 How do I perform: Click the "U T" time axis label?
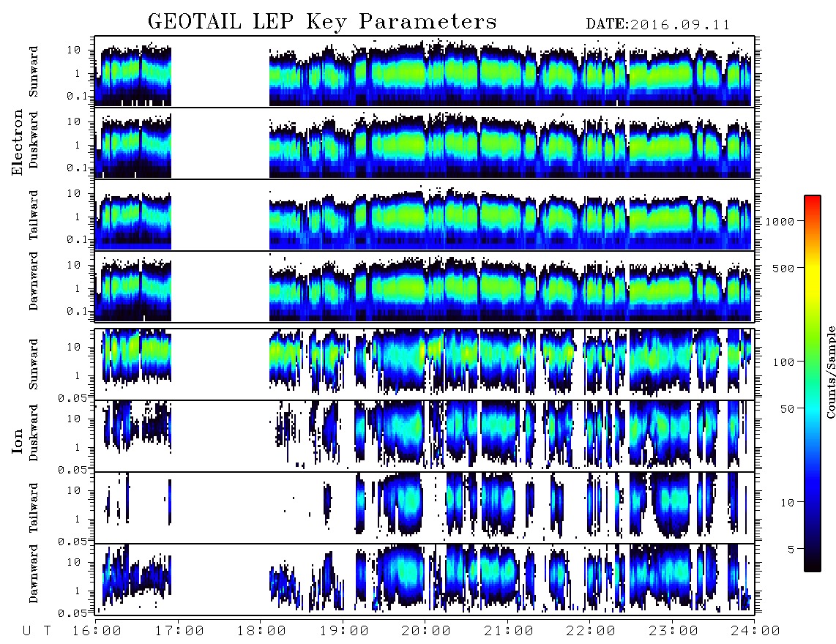[x=37, y=632]
